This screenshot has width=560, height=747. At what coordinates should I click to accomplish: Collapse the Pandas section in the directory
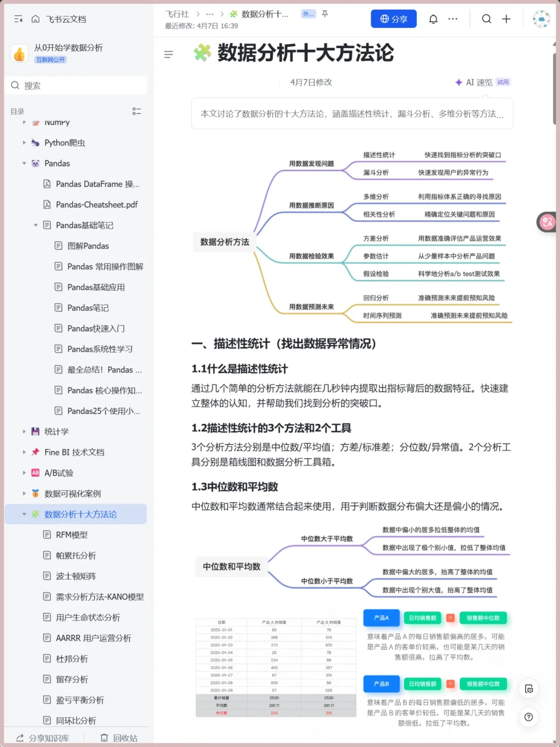(24, 163)
